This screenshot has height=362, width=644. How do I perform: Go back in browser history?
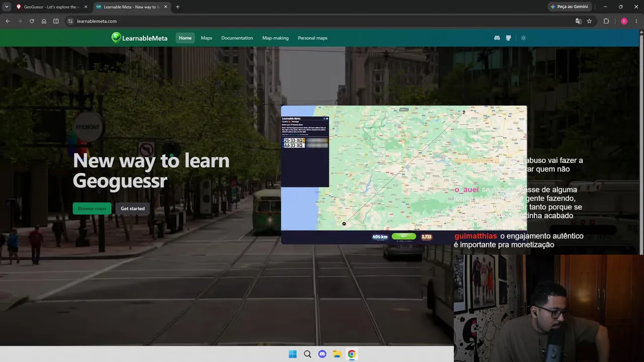8,21
